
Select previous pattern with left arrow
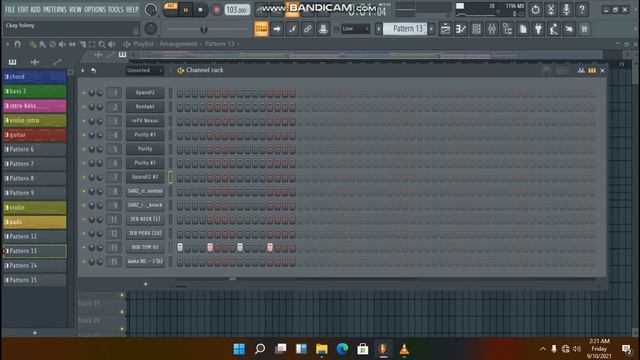coord(379,29)
